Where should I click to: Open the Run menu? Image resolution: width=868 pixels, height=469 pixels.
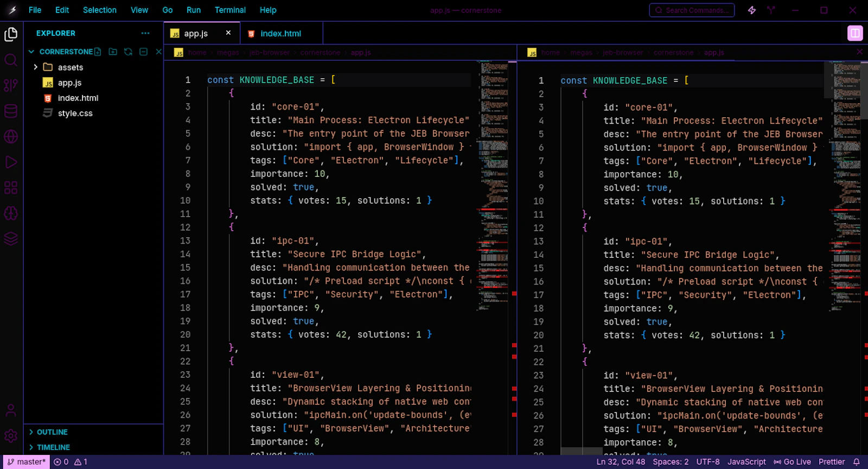pos(194,10)
